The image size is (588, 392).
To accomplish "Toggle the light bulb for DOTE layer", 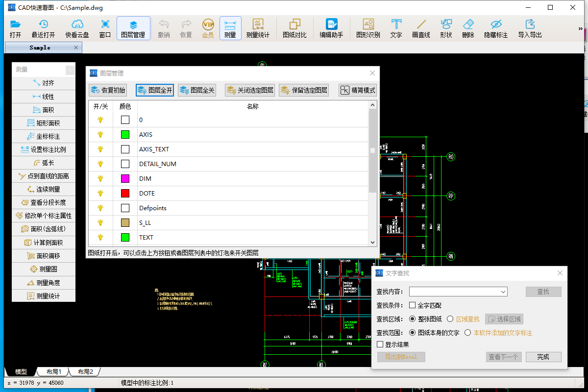I will pos(100,193).
